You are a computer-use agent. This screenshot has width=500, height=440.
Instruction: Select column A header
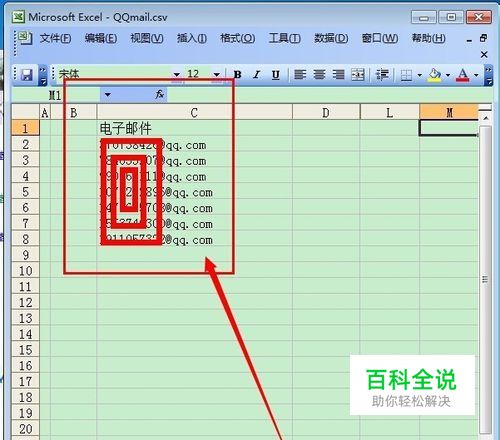point(45,113)
